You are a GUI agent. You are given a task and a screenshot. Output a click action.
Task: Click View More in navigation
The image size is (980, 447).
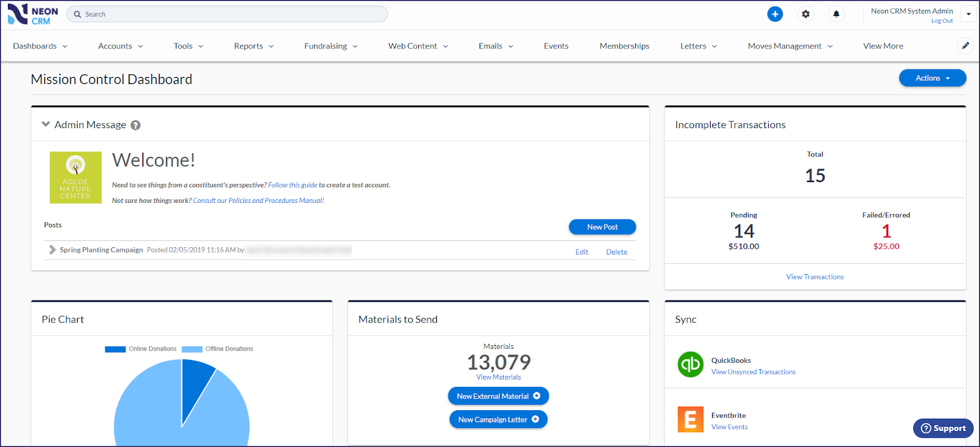[883, 46]
